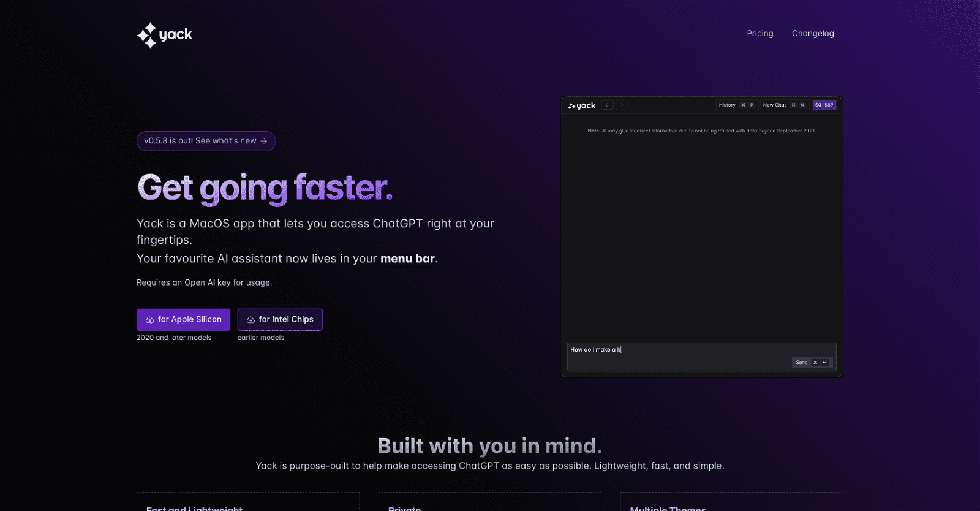Click the "2020 and later models" caption

click(174, 338)
